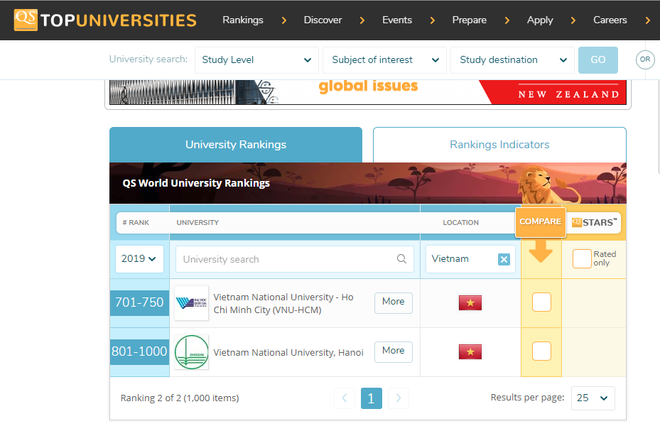Open the Study Level dropdown

pos(256,60)
